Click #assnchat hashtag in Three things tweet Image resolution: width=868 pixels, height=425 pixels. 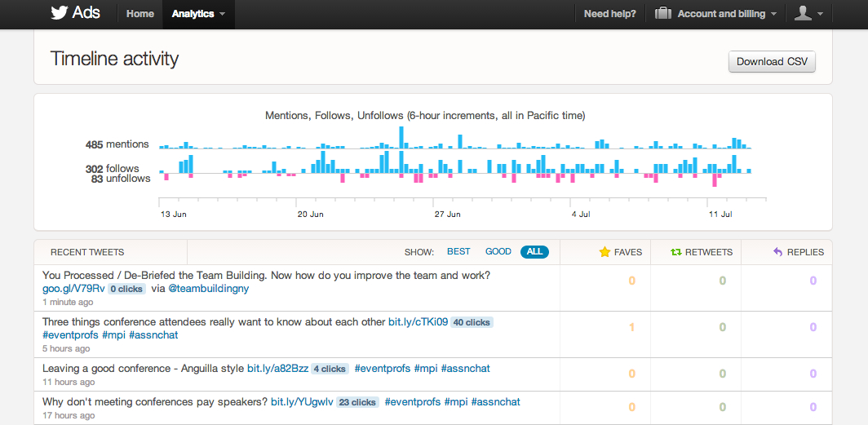tap(153, 335)
